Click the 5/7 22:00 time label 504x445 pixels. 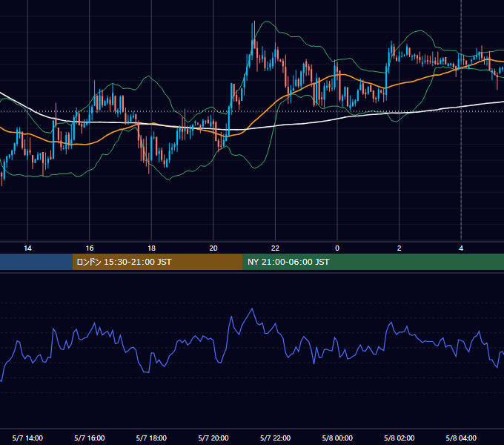coord(275,438)
